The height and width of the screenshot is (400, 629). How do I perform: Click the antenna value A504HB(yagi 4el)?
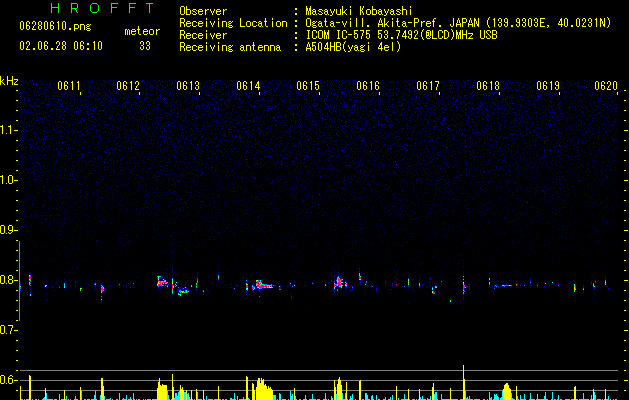point(353,47)
